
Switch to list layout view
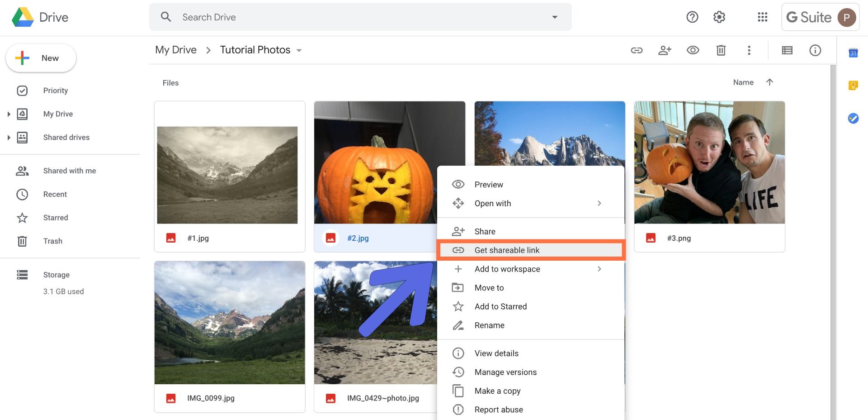tap(787, 50)
